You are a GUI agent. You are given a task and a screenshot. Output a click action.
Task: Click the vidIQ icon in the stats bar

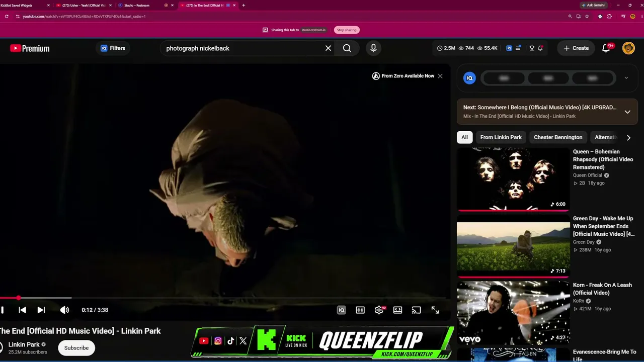coord(509,48)
